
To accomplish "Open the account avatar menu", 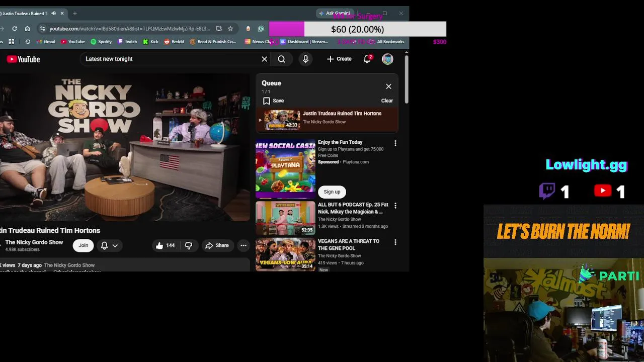I will coord(387,59).
